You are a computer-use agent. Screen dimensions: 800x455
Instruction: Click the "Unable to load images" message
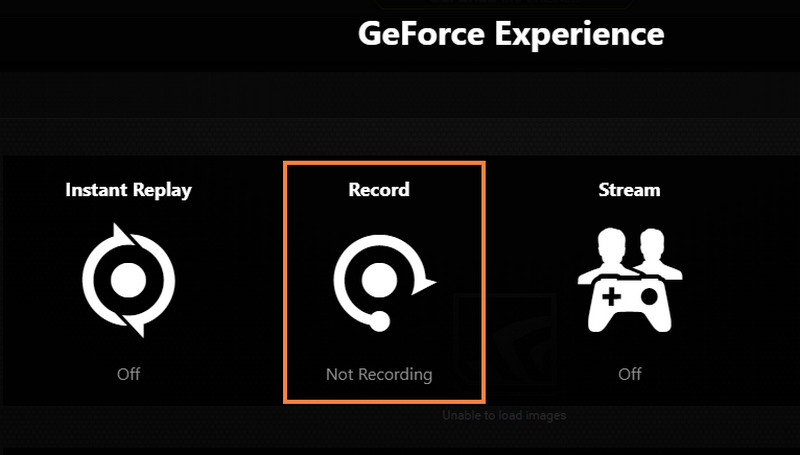504,415
